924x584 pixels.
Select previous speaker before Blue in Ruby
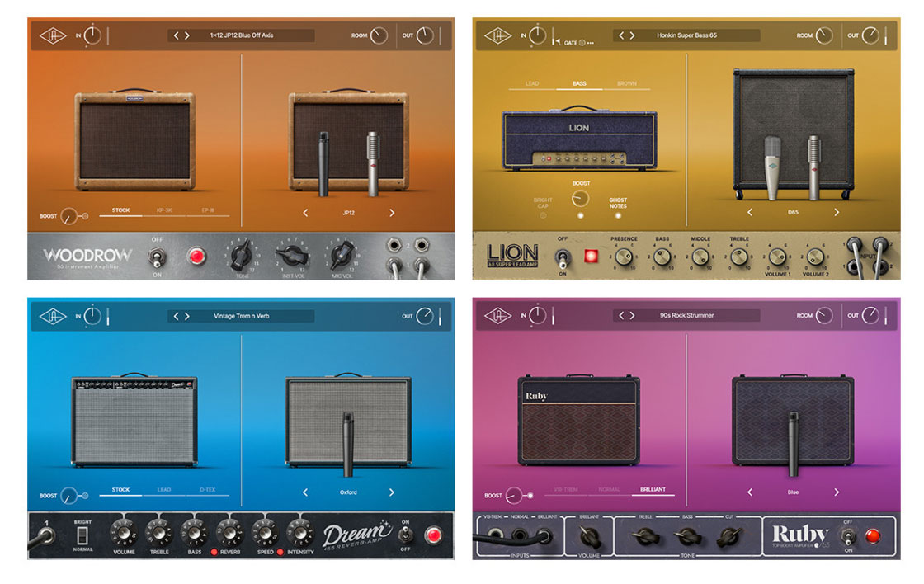pyautogui.click(x=750, y=492)
